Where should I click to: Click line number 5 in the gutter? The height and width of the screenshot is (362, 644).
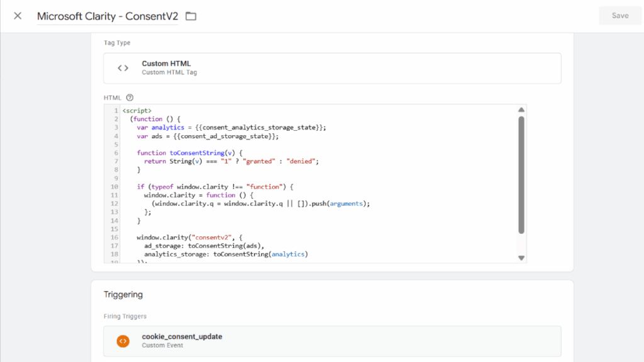click(116, 145)
